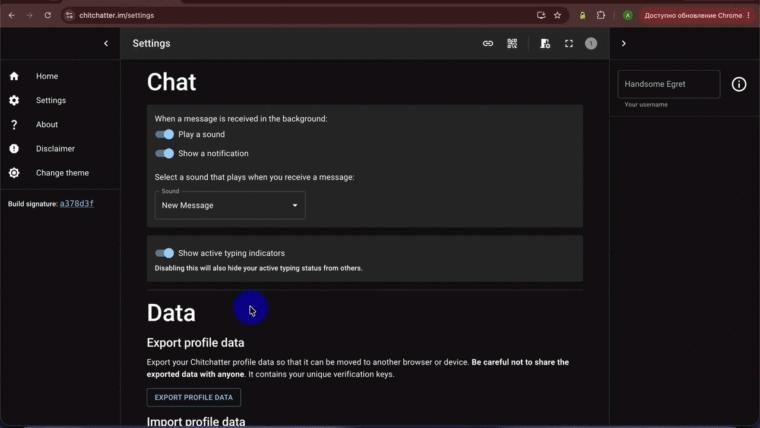This screenshot has height=428, width=760.
Task: Click the Chat section heading
Action: pos(172,82)
